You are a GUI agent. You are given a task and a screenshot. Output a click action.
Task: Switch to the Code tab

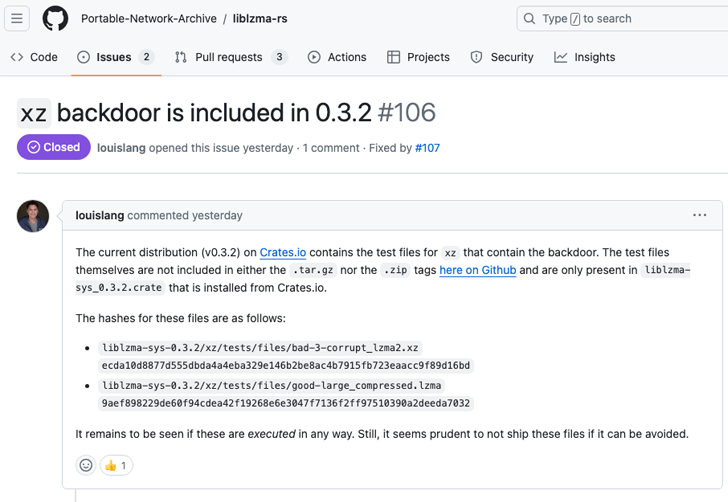[34, 57]
